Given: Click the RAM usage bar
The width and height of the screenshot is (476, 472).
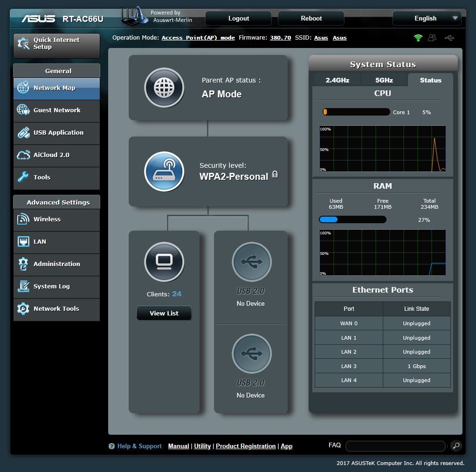Looking at the screenshot, I should coord(352,219).
